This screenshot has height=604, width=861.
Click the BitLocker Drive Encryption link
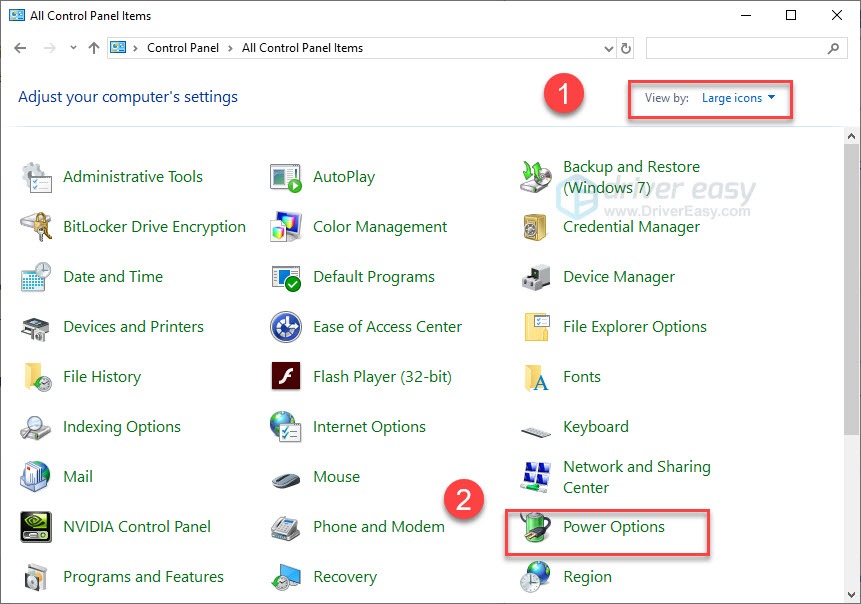tap(154, 227)
